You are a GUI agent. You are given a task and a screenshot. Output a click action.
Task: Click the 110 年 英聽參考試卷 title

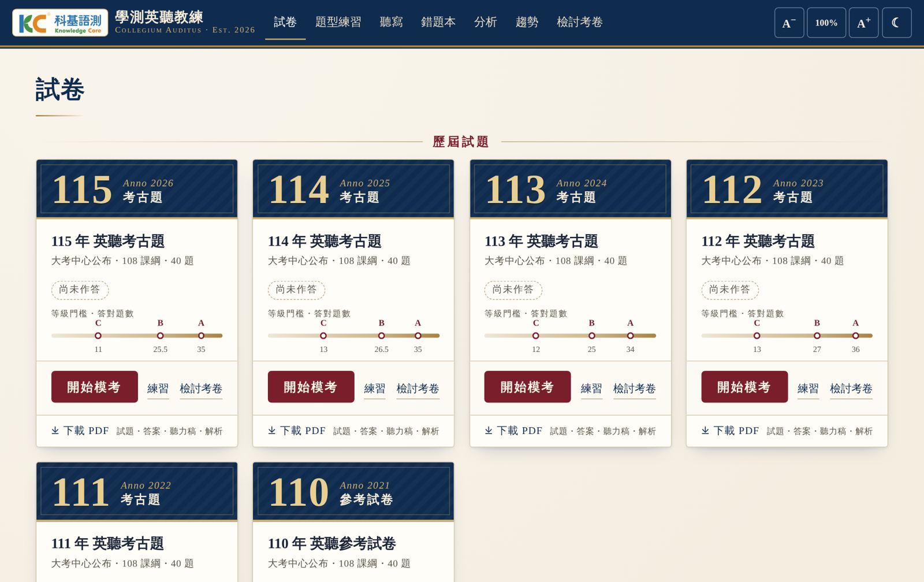pyautogui.click(x=332, y=543)
